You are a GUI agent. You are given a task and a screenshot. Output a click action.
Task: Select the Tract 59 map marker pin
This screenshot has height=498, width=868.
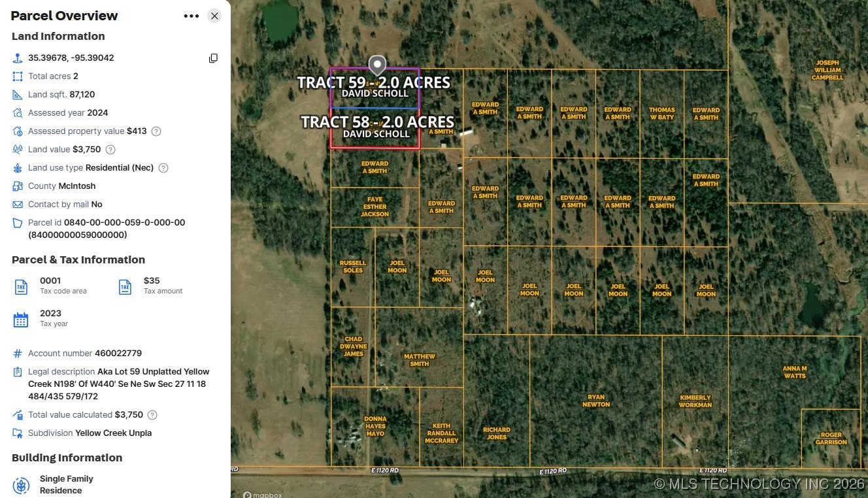(x=377, y=65)
